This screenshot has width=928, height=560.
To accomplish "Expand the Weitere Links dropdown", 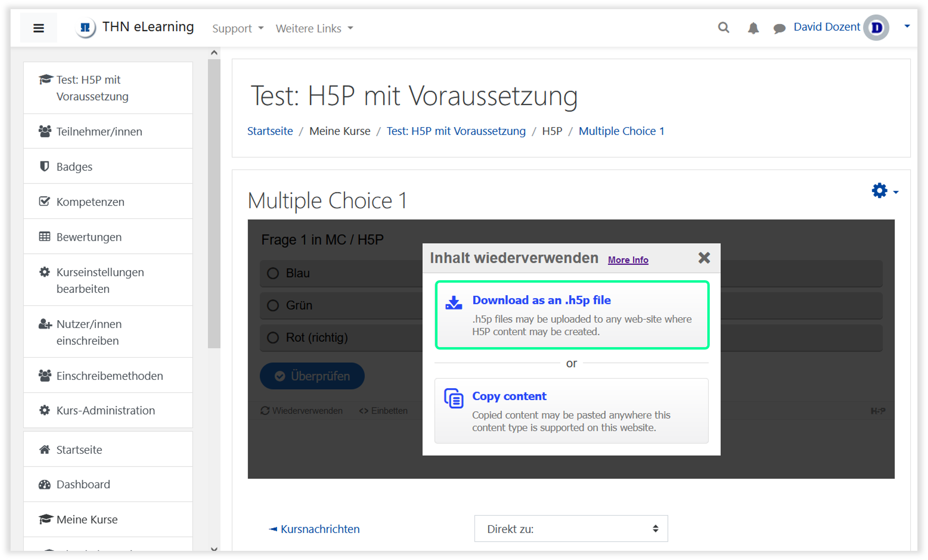I will (314, 28).
